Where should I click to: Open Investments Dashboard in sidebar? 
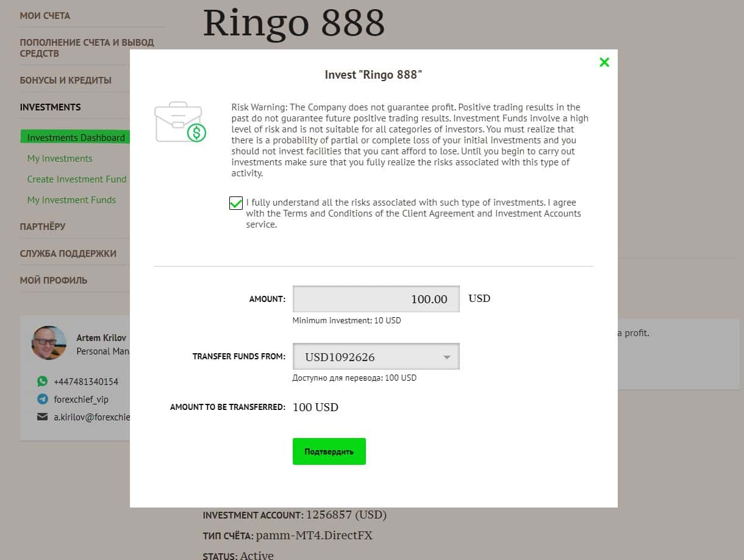click(x=76, y=137)
